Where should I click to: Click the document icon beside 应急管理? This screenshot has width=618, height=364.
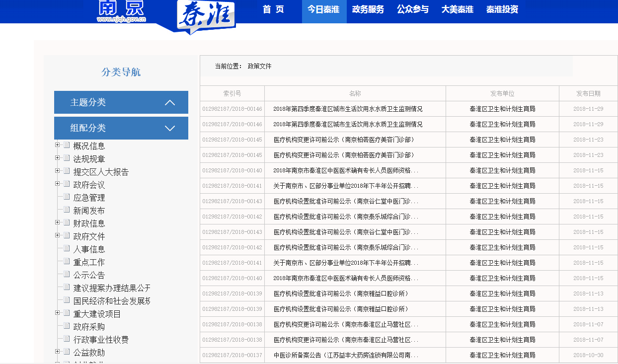(67, 197)
